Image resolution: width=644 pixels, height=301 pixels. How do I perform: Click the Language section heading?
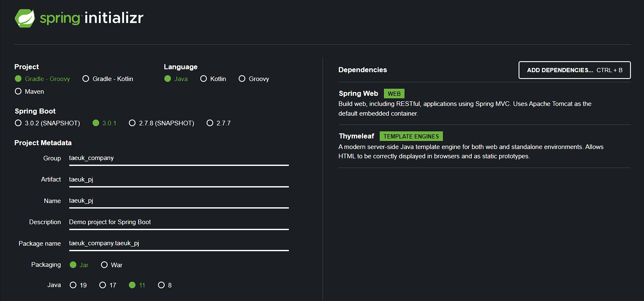pos(181,67)
